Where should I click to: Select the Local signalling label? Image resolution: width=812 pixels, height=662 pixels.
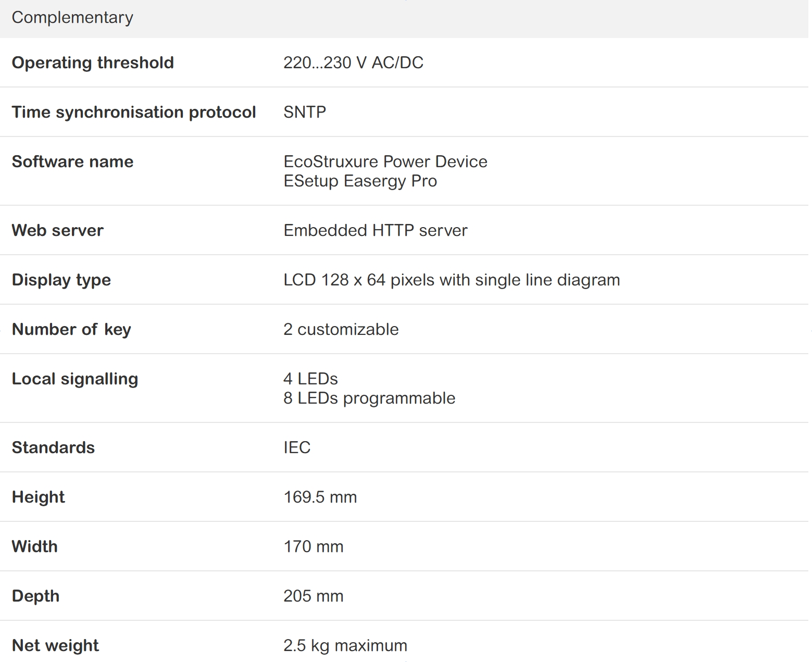coord(74,379)
